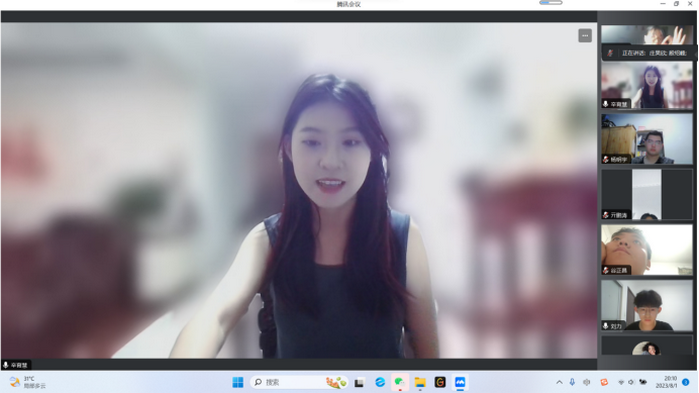699x393 pixels.
Task: Launch Microsoft Edge from the taskbar
Action: click(x=380, y=382)
